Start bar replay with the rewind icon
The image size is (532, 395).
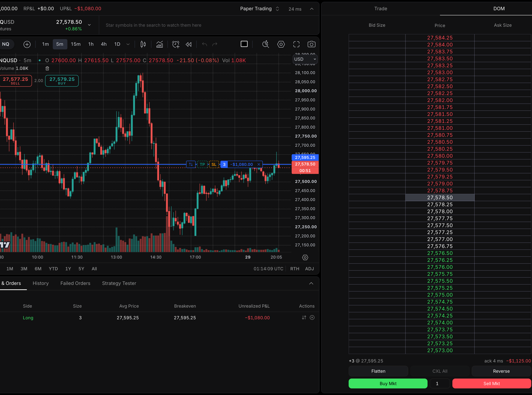(x=189, y=44)
